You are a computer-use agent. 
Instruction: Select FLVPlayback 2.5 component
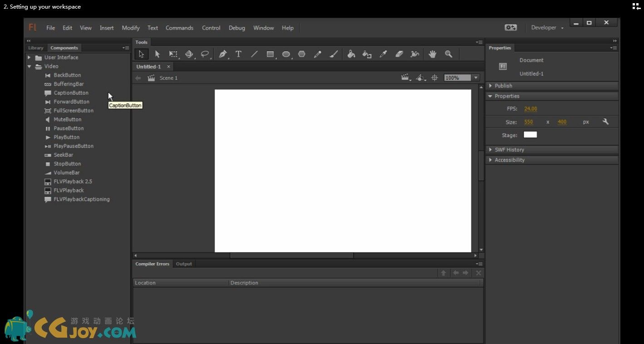pyautogui.click(x=73, y=182)
